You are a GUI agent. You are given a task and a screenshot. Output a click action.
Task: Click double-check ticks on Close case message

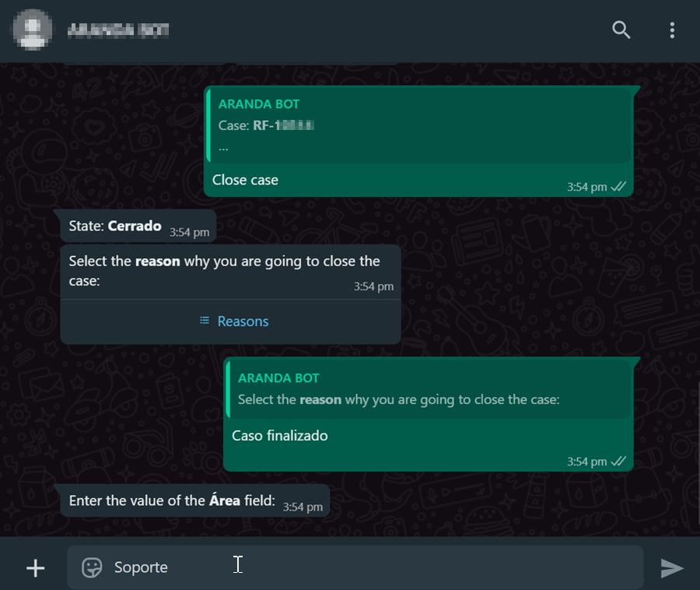619,187
